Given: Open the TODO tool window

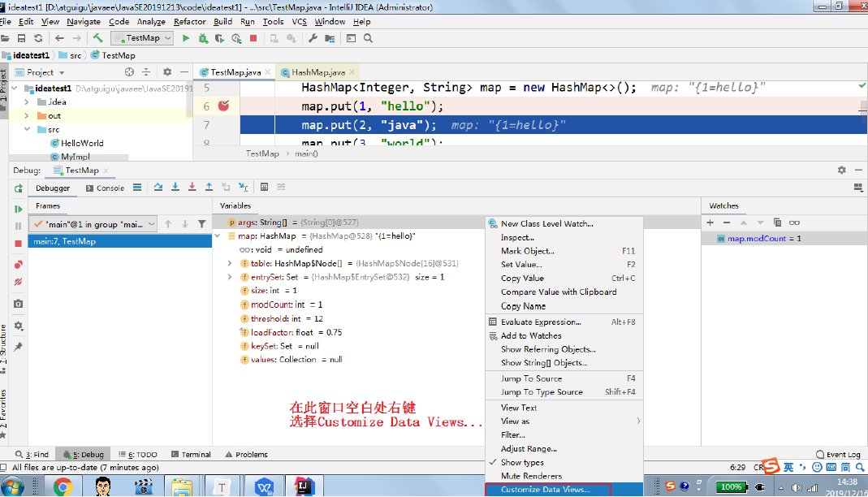Looking at the screenshot, I should pyautogui.click(x=138, y=455).
